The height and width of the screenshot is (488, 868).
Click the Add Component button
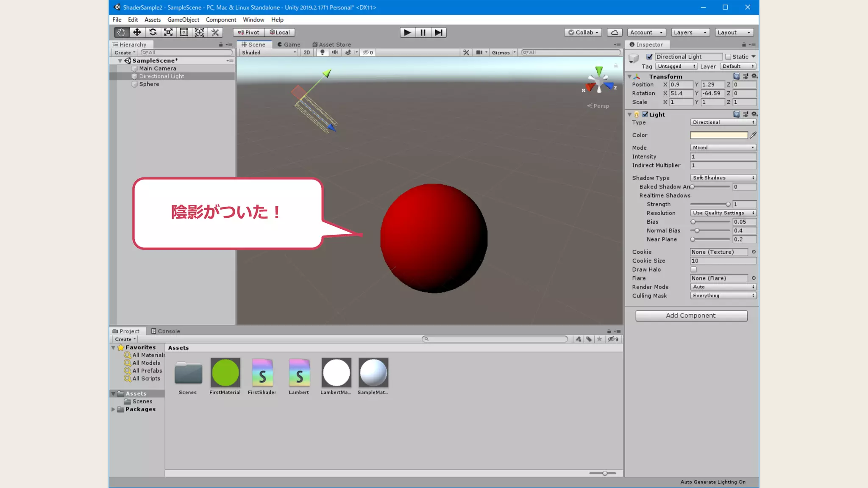(x=691, y=316)
